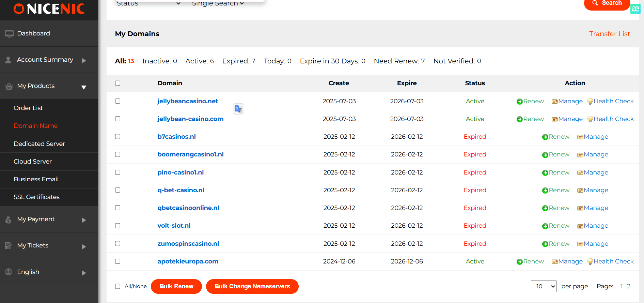Click the Google Translate floating icon

[x=238, y=109]
